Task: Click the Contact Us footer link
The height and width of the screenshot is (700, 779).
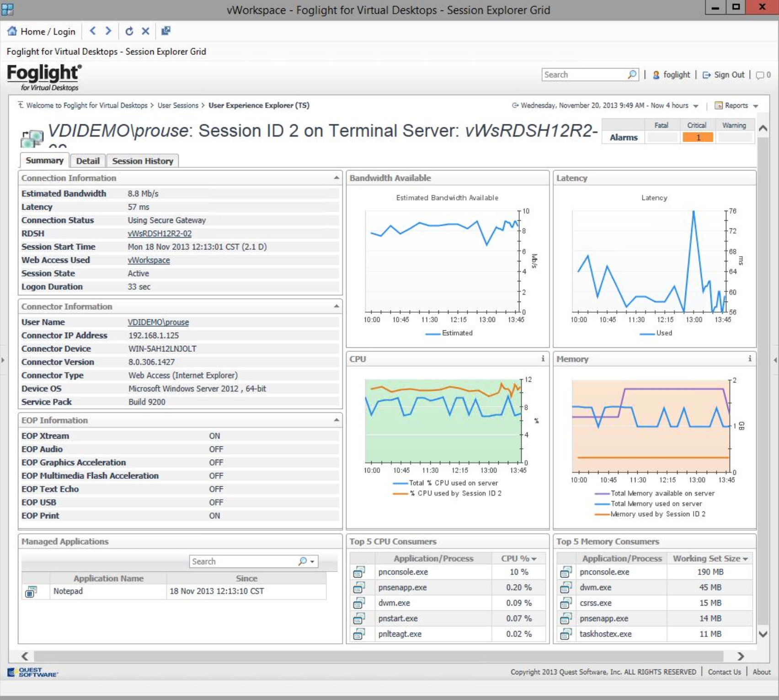Action: (724, 672)
